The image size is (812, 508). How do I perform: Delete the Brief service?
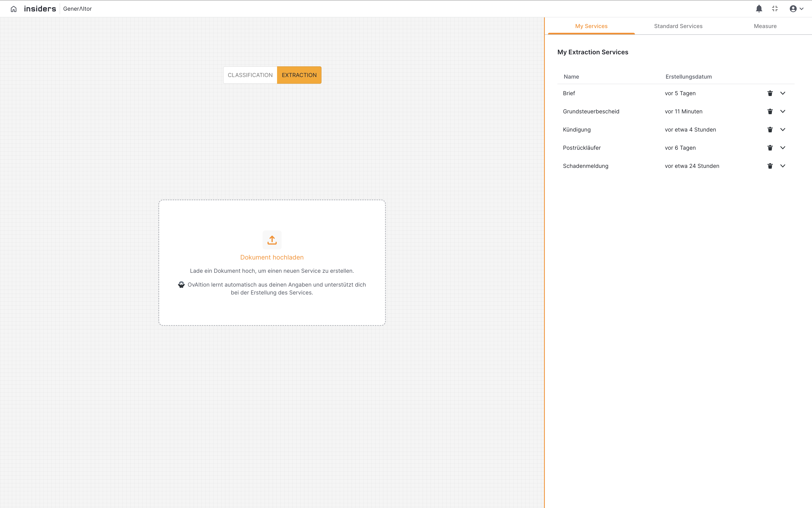[770, 93]
